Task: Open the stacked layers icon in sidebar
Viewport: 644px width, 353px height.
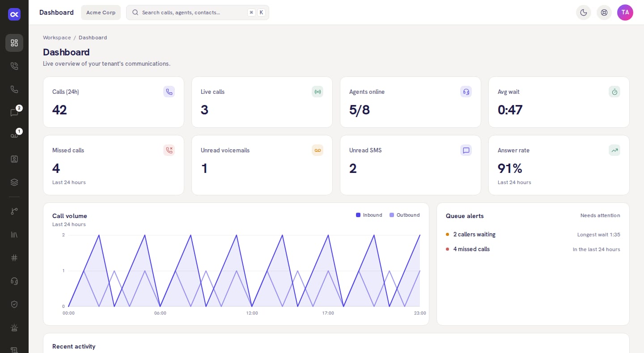Action: (14, 182)
